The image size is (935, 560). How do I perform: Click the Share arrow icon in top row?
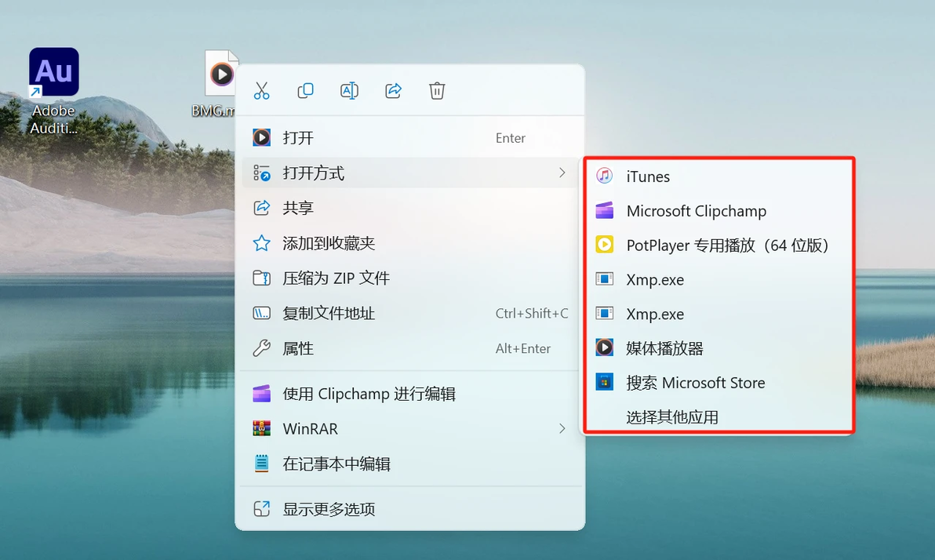tap(394, 91)
